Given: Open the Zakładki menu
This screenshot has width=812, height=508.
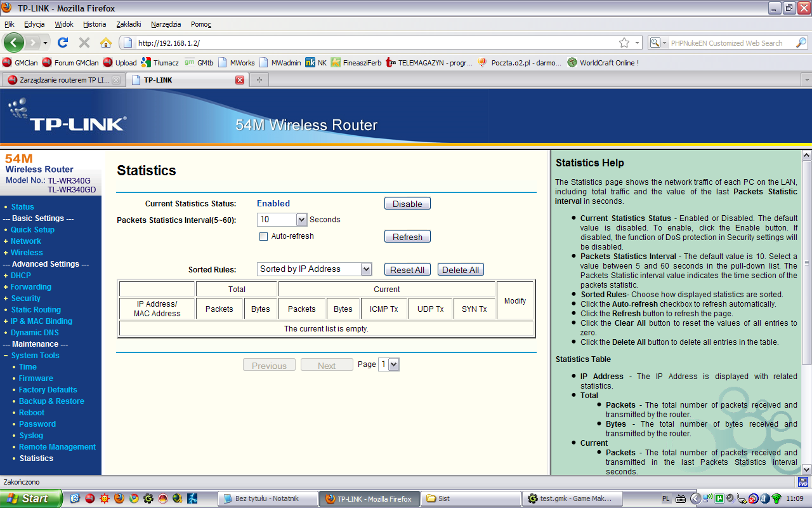Looking at the screenshot, I should (128, 24).
